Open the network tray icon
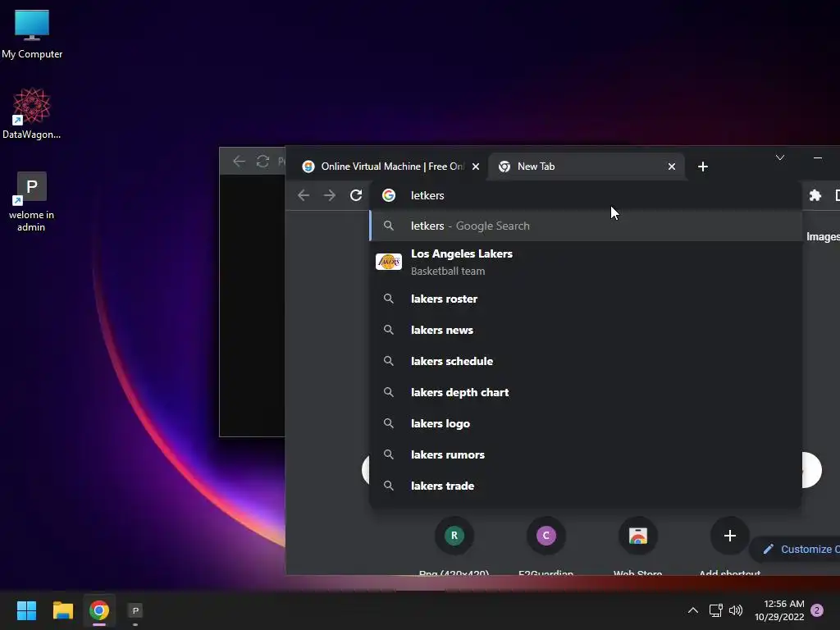The image size is (840, 630). click(x=715, y=610)
